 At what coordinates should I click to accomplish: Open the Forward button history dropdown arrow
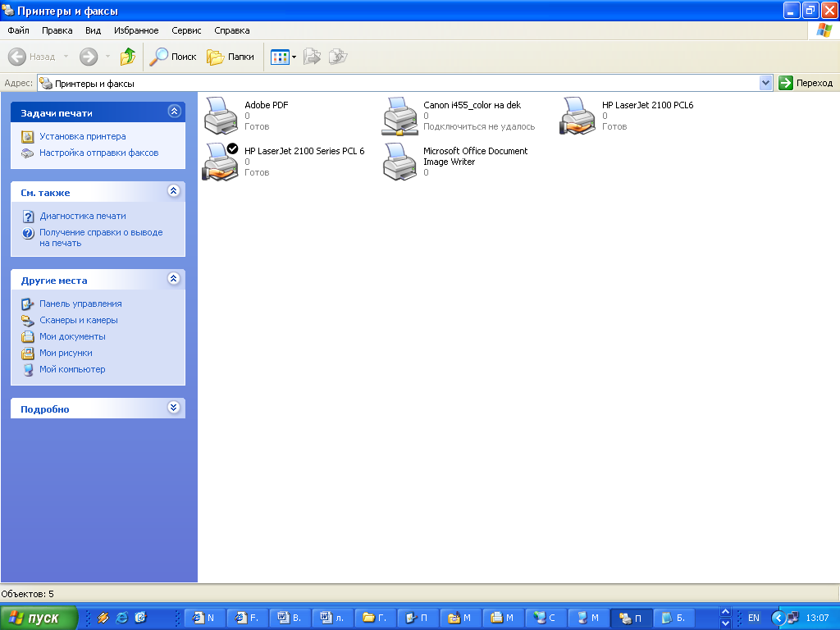tap(107, 57)
